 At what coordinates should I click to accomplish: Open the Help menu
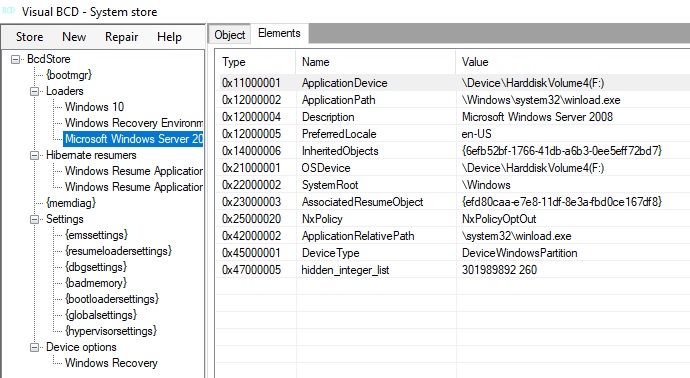pos(169,37)
